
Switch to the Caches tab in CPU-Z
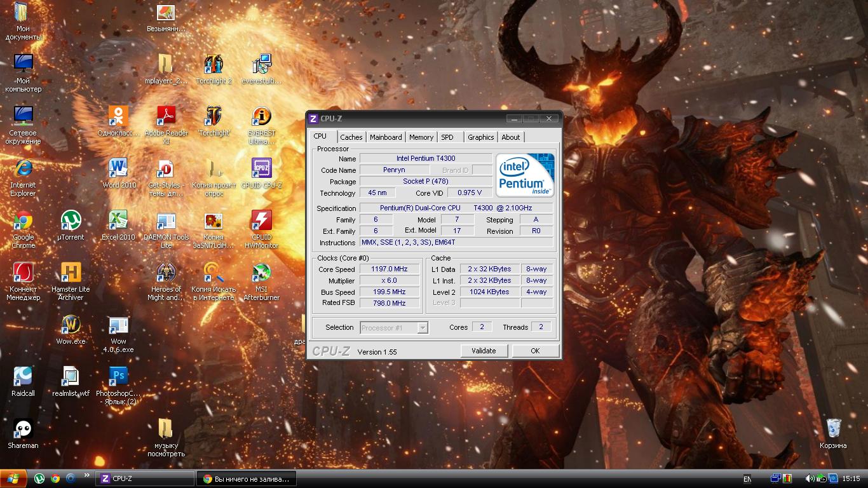coord(351,137)
